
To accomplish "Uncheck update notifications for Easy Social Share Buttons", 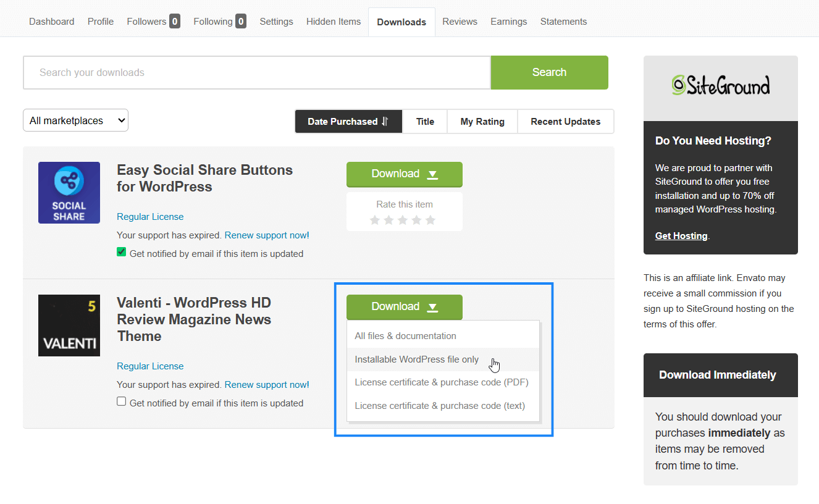I will coord(121,251).
